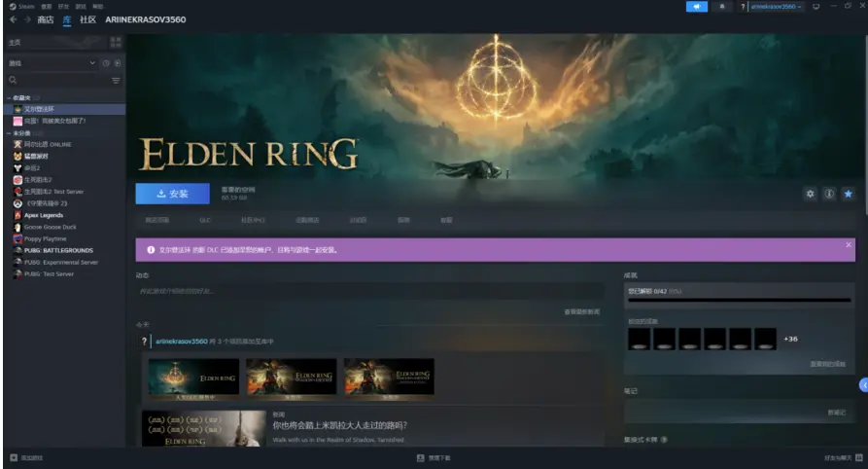
Task: Open the 社区中心 community hub link
Action: click(x=253, y=220)
